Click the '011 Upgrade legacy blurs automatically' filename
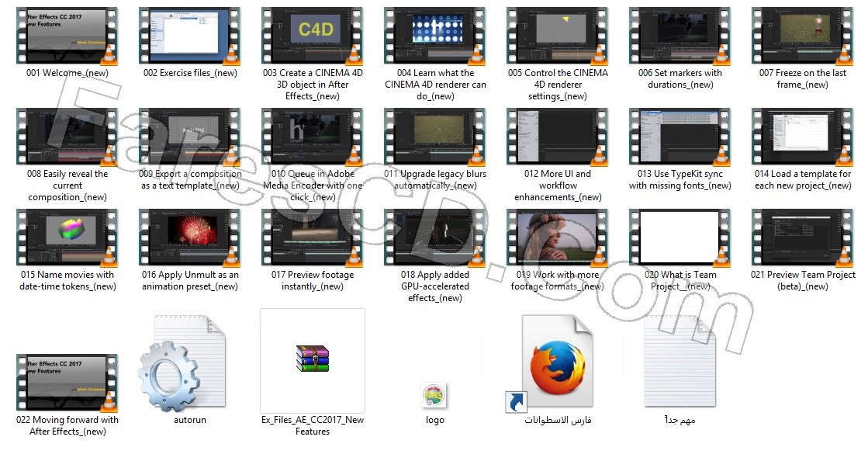This screenshot has width=868, height=468. (x=435, y=179)
